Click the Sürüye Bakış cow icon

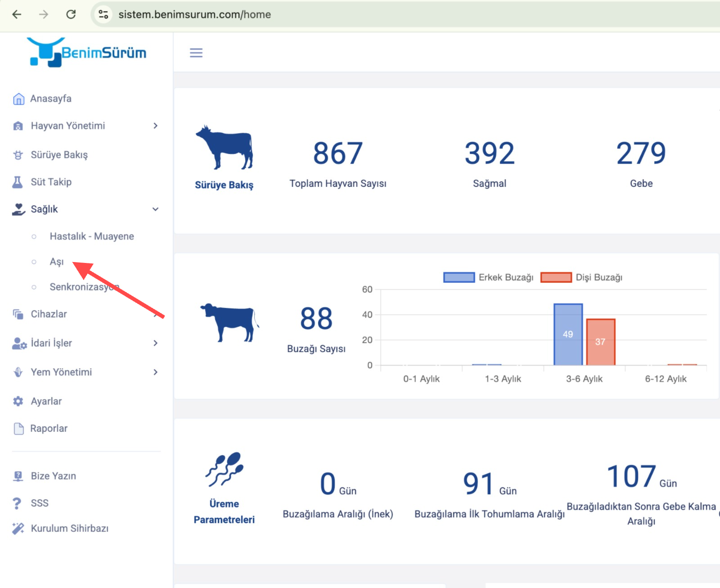[224, 147]
